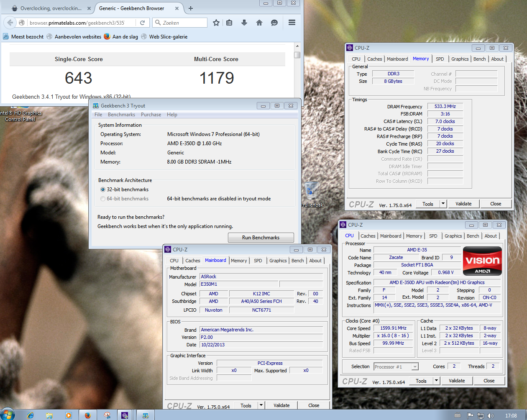Click Validate in CPU-Z Mainboard window
The width and height of the screenshot is (527, 420).
coord(281,405)
